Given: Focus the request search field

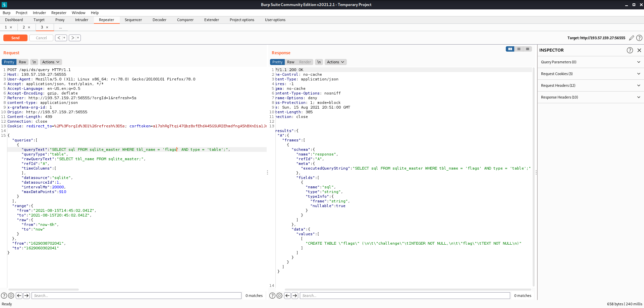Looking at the screenshot, I should click(x=137, y=296).
